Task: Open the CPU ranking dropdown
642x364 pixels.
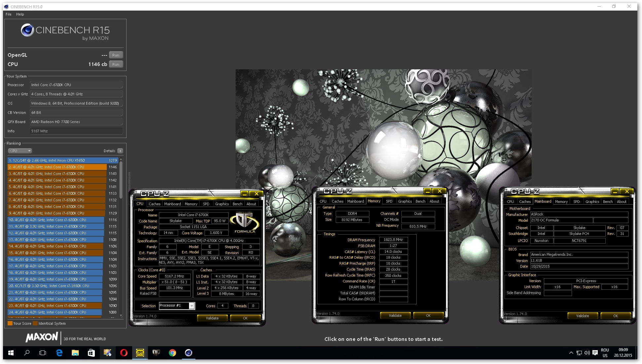Action: pos(20,151)
